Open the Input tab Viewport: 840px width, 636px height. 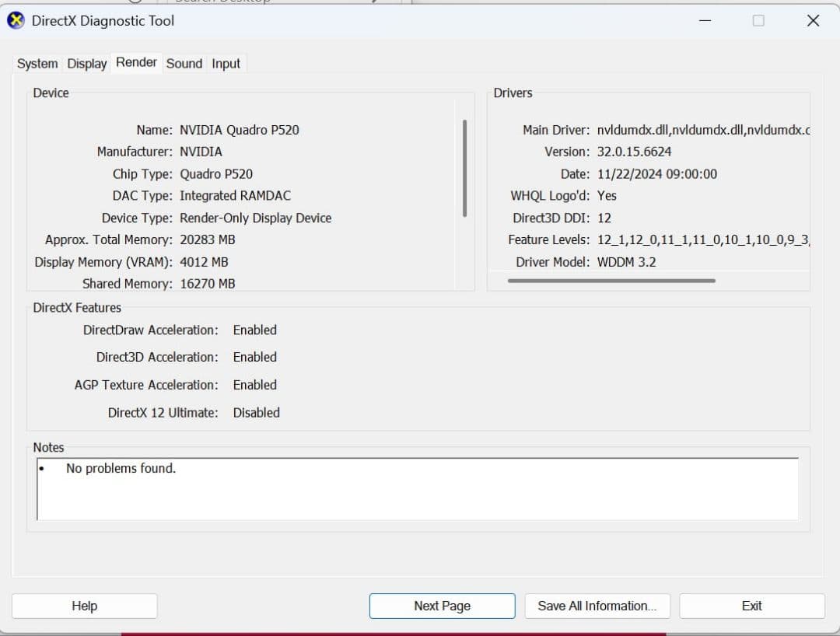click(226, 63)
